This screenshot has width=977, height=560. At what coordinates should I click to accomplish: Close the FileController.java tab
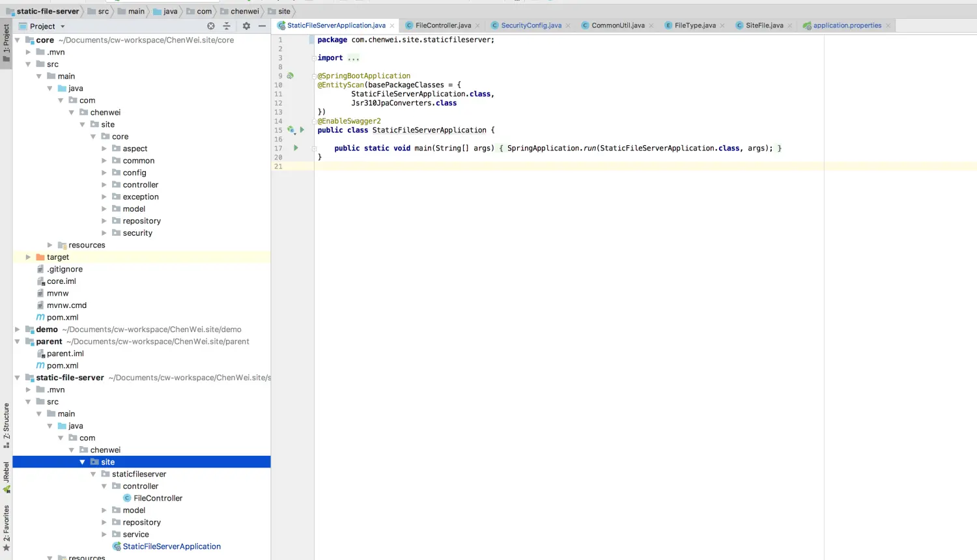(477, 26)
